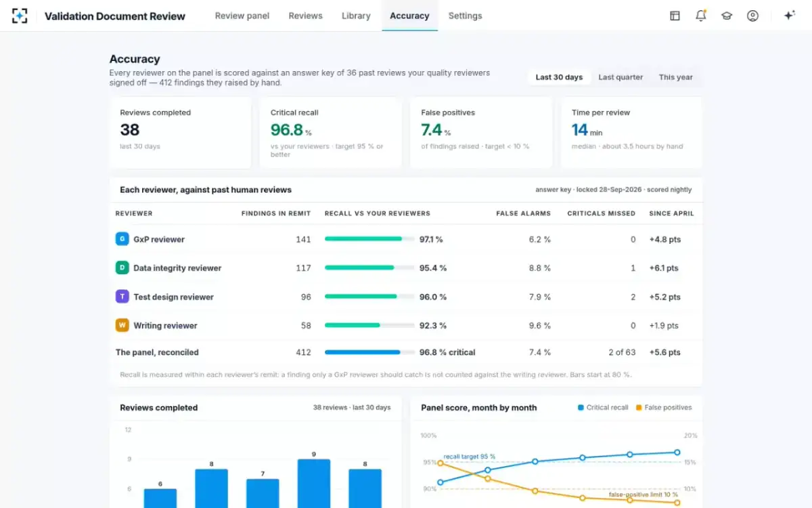Click the 95.4 % recall value
The image size is (812, 508).
click(x=433, y=268)
